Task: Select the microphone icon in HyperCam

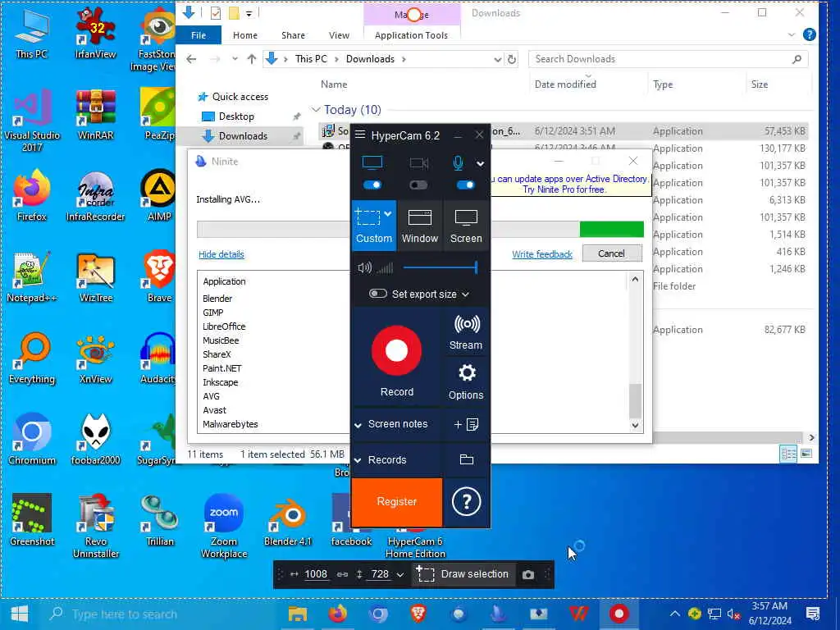Action: click(x=458, y=163)
